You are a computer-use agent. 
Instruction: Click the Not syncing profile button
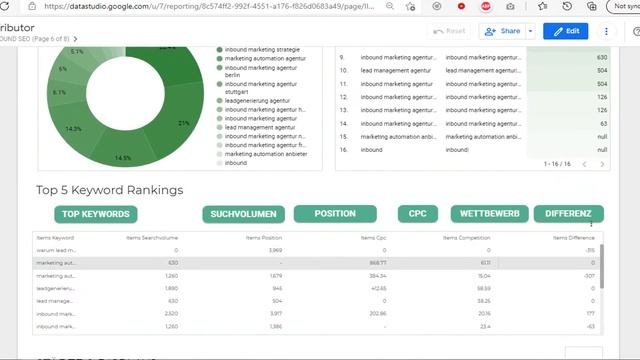(x=624, y=6)
